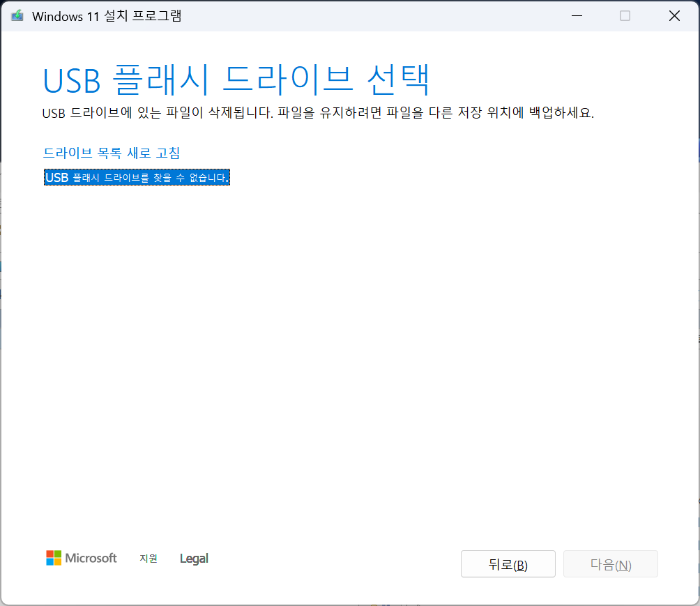Viewport: 700px width, 606px height.
Task: Click the disabled 다음(N) button
Action: click(x=610, y=564)
